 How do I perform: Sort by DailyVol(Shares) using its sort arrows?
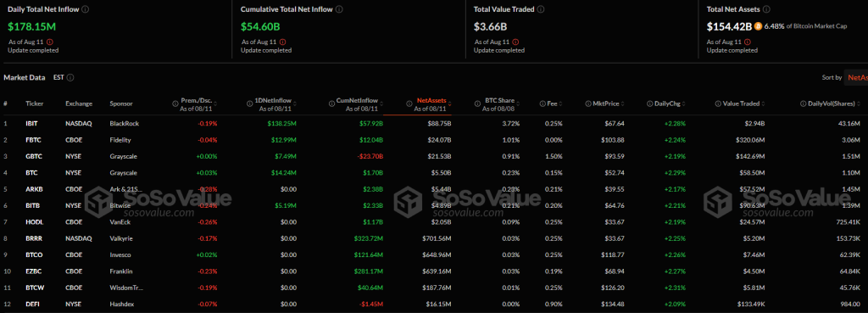click(x=860, y=103)
